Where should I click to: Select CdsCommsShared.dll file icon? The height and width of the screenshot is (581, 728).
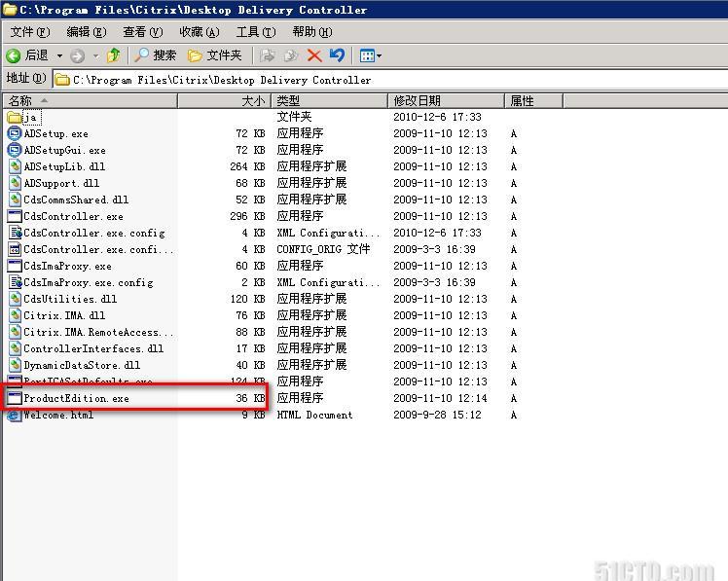point(15,200)
